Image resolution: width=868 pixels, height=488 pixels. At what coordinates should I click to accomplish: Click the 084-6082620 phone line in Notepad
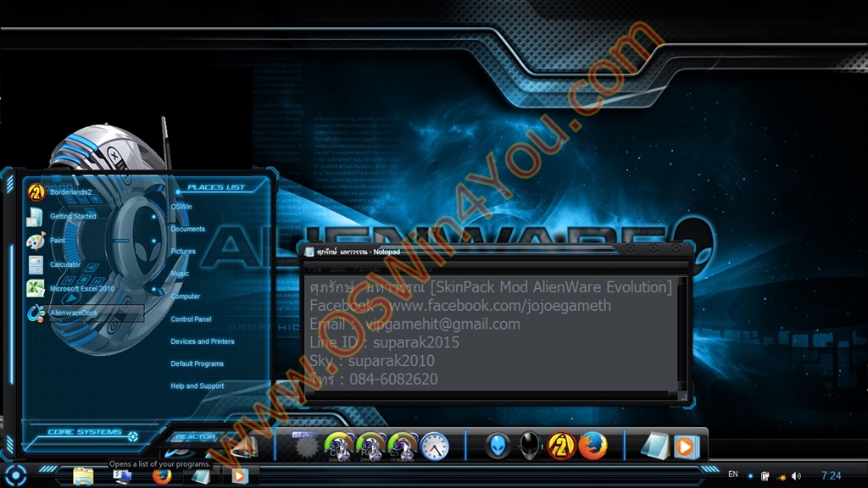[x=374, y=379]
